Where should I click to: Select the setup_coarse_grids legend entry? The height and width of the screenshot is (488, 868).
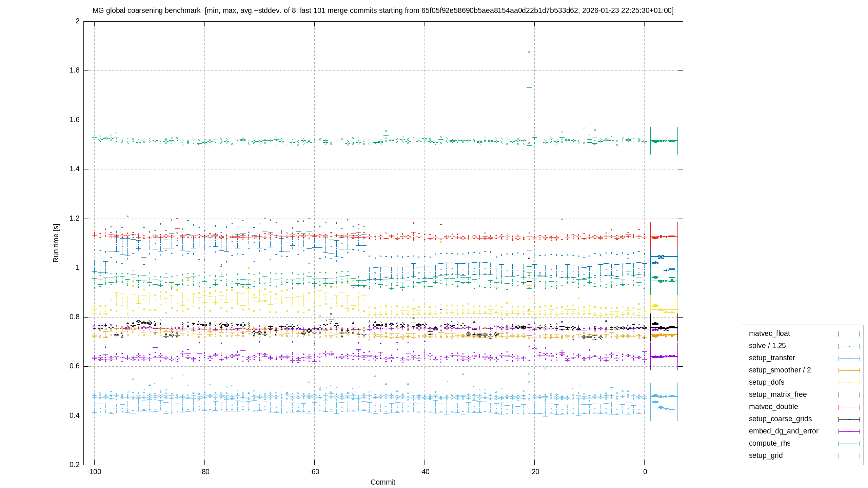click(780, 419)
